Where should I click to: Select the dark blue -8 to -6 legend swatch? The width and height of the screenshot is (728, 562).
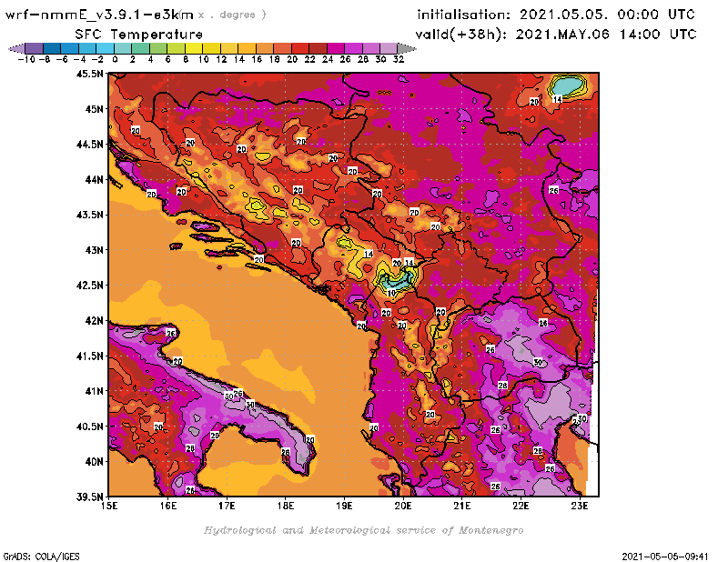52,49
